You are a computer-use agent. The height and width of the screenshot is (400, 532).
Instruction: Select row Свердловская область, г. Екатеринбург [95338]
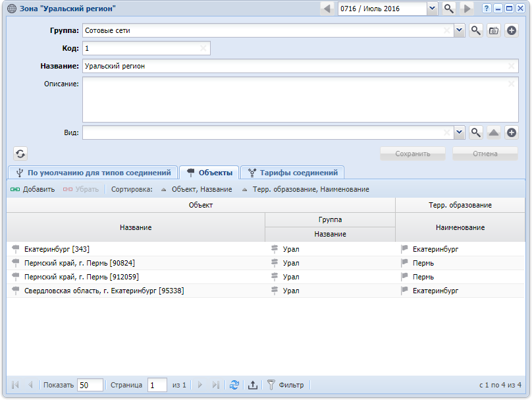265,291
